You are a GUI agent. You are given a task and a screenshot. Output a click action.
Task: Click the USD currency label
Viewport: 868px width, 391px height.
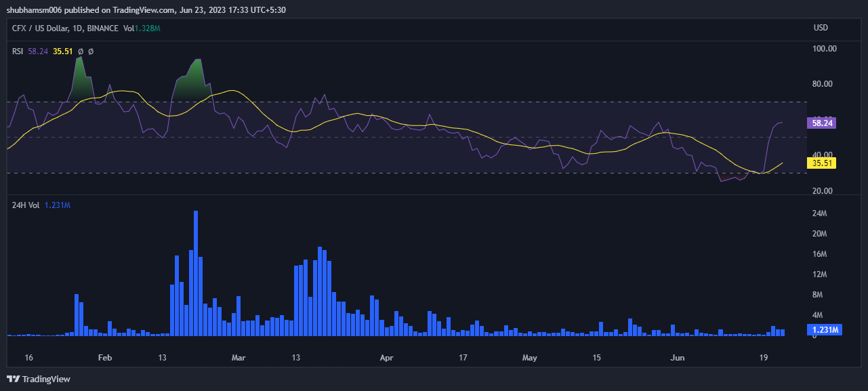click(821, 28)
